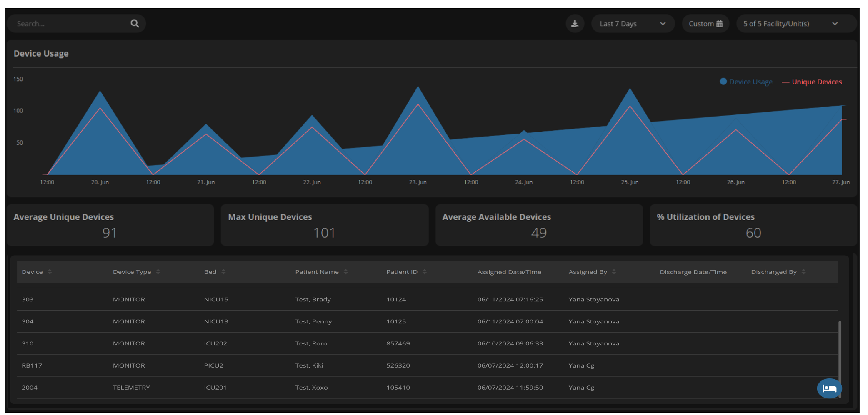The image size is (868, 415).
Task: Toggle Unique Devices series in legend
Action: (x=812, y=82)
